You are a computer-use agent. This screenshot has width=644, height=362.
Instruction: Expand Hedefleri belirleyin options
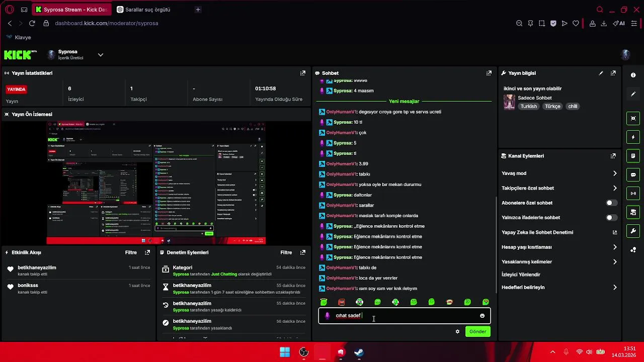pos(614,287)
